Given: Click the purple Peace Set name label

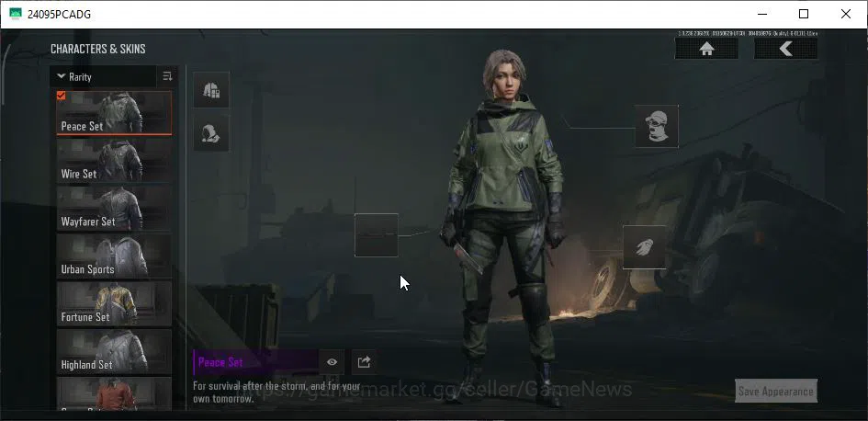Looking at the screenshot, I should pyautogui.click(x=220, y=363).
